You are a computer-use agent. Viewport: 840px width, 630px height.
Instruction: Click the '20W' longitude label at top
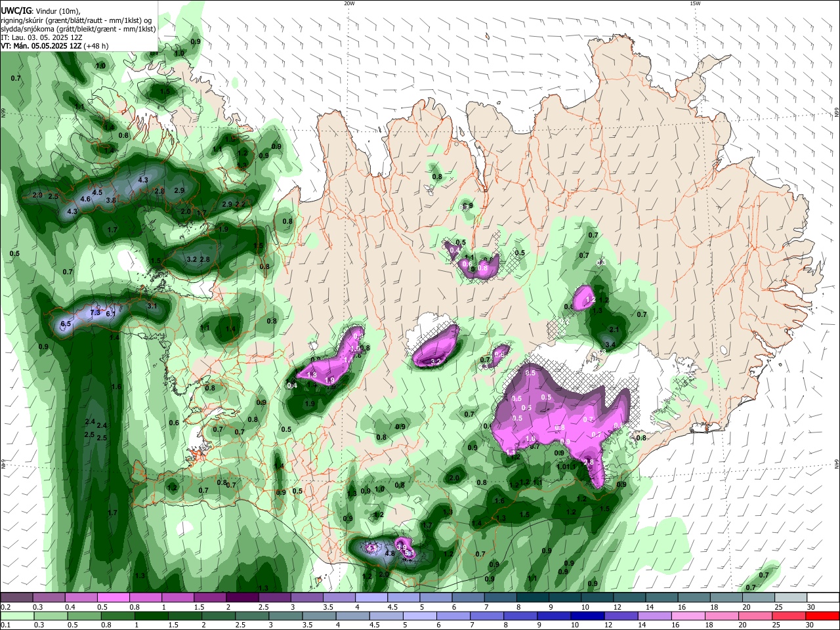point(349,3)
